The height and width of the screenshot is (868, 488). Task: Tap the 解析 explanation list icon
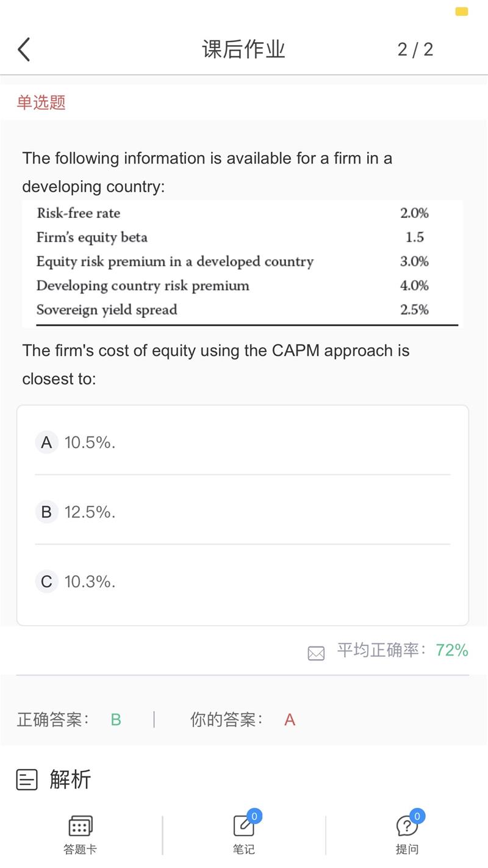[27, 779]
